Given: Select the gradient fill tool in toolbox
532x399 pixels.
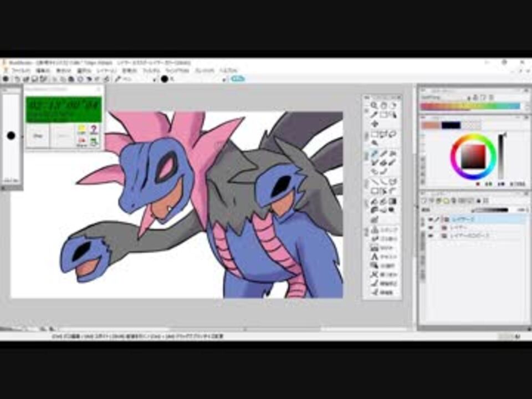Looking at the screenshot, I should point(393,202).
